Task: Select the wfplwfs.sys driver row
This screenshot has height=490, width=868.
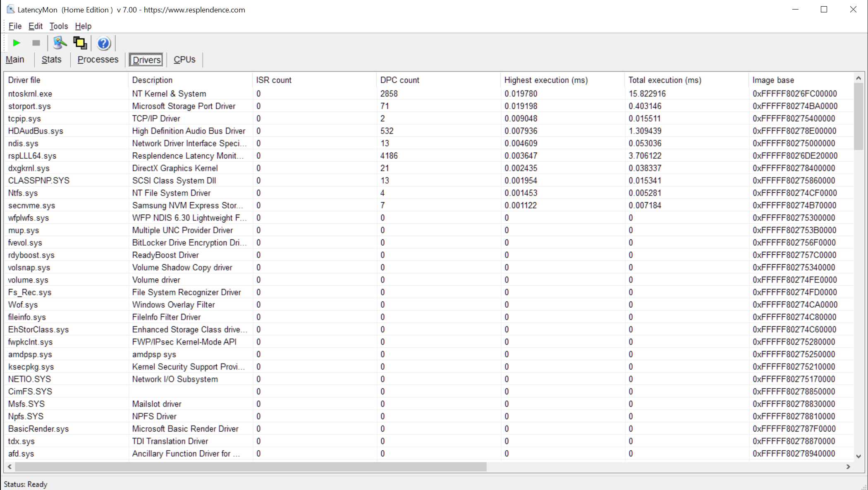Action: coord(429,218)
